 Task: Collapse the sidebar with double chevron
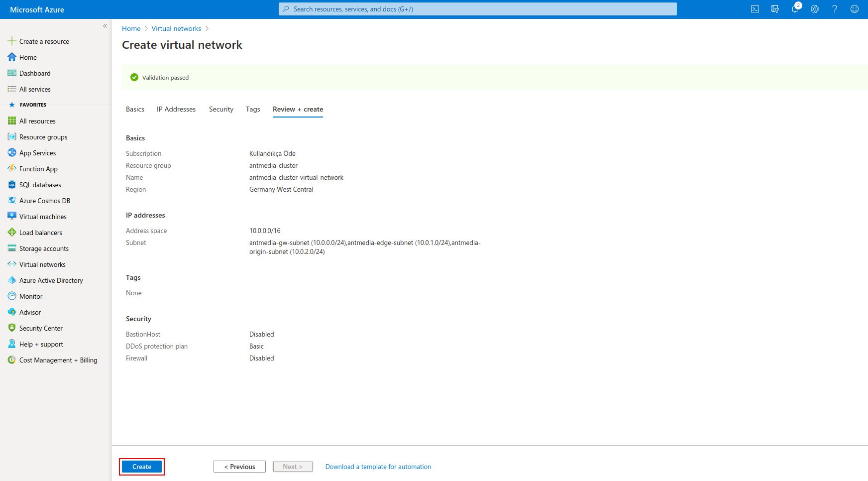[105, 26]
